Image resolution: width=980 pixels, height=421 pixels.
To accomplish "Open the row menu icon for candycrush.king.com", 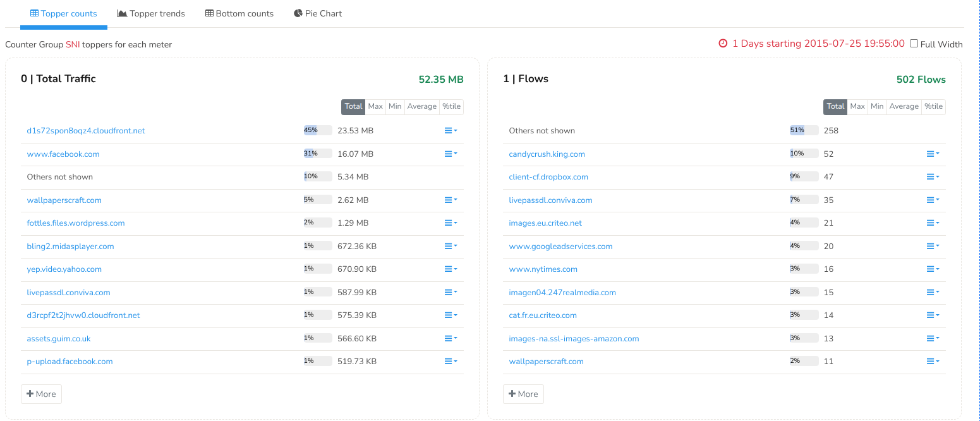I will point(933,153).
